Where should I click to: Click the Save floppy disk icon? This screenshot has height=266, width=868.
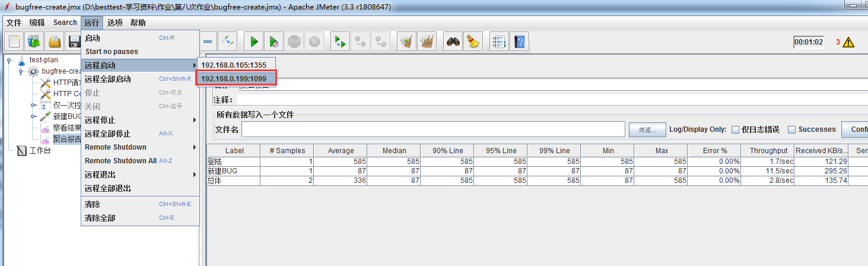click(x=74, y=42)
